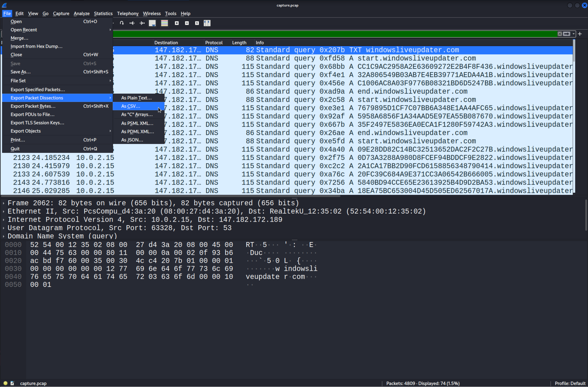Open the Edit menu
Viewport: 588px width, 387px height.
tap(19, 13)
